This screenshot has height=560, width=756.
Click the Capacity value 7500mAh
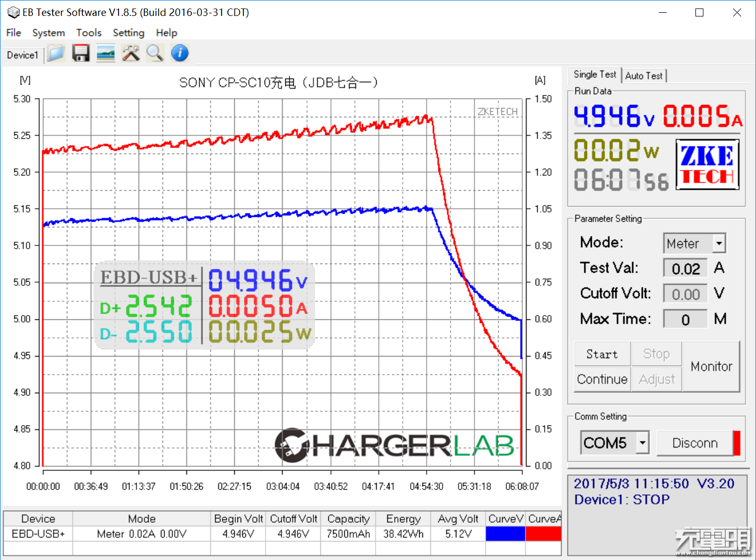tap(349, 534)
